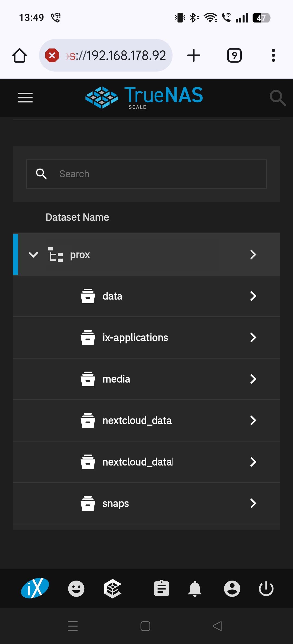Open the user account settings icon
The image size is (293, 644).
point(232,588)
